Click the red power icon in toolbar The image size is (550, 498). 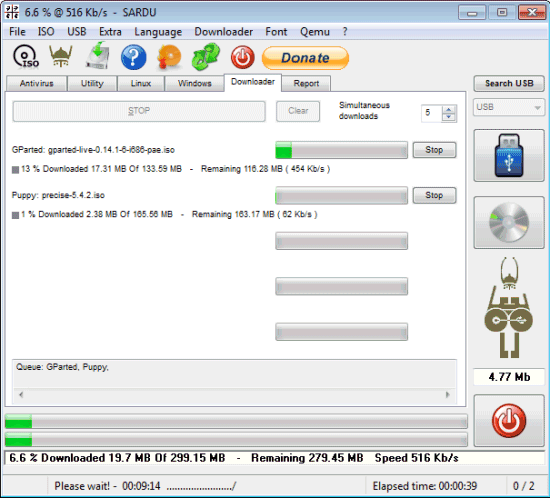coord(242,57)
